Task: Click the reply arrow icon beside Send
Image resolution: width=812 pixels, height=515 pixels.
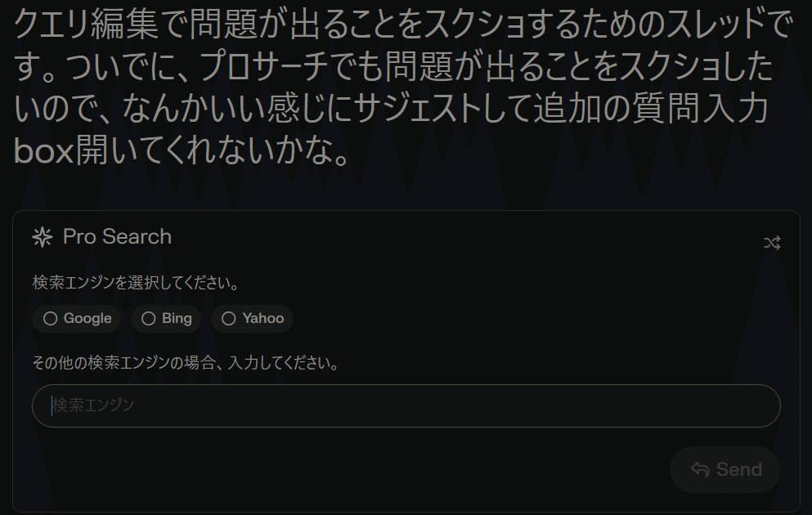Action: click(x=700, y=469)
